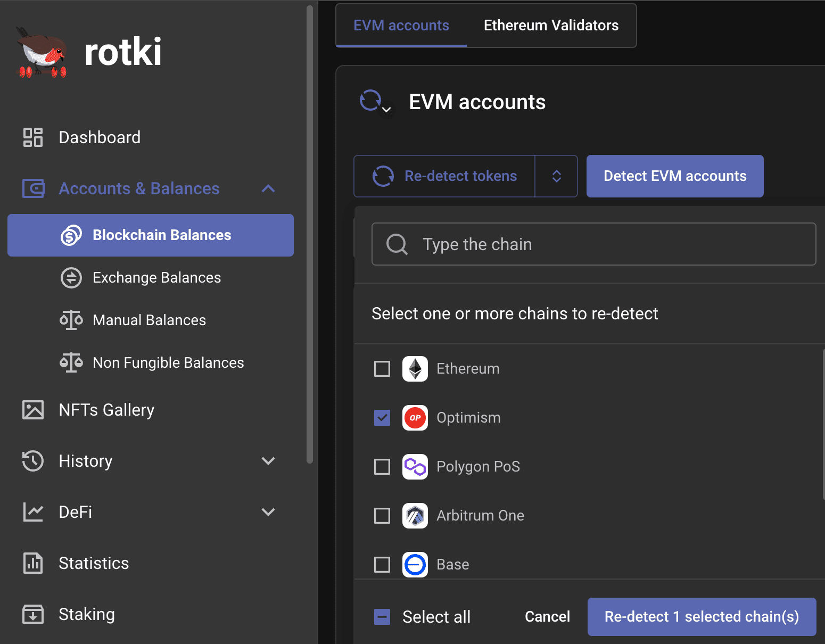The width and height of the screenshot is (825, 644).
Task: Click the Statistics bar chart icon
Action: point(33,563)
